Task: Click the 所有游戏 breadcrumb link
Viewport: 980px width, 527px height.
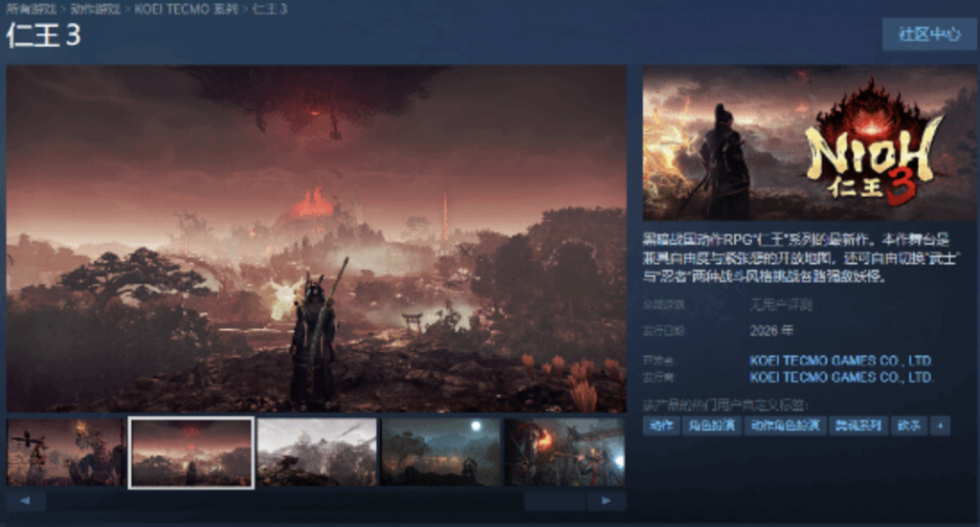Action: pos(31,10)
